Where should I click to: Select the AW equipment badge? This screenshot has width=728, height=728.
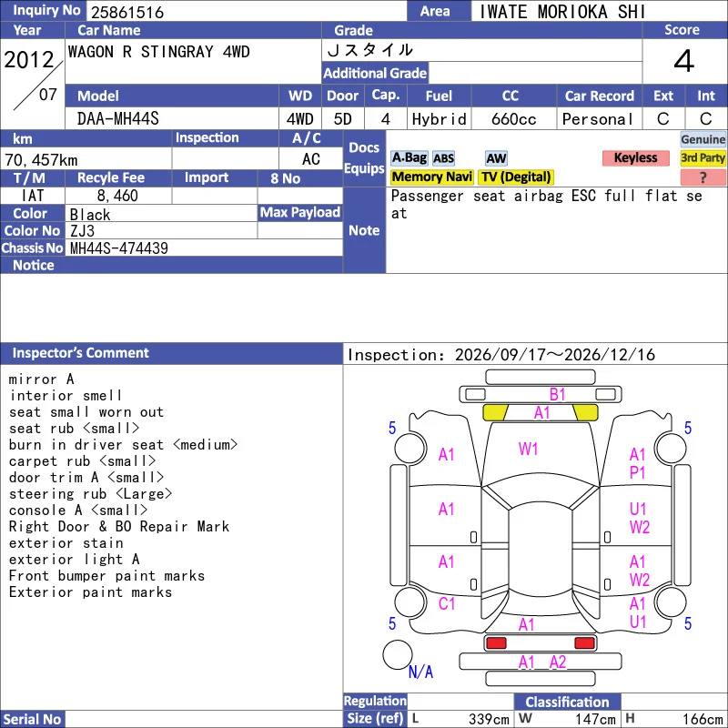click(496, 158)
